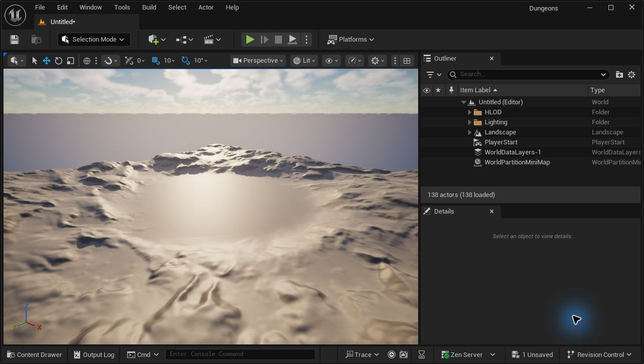Open the Select menu

177,8
